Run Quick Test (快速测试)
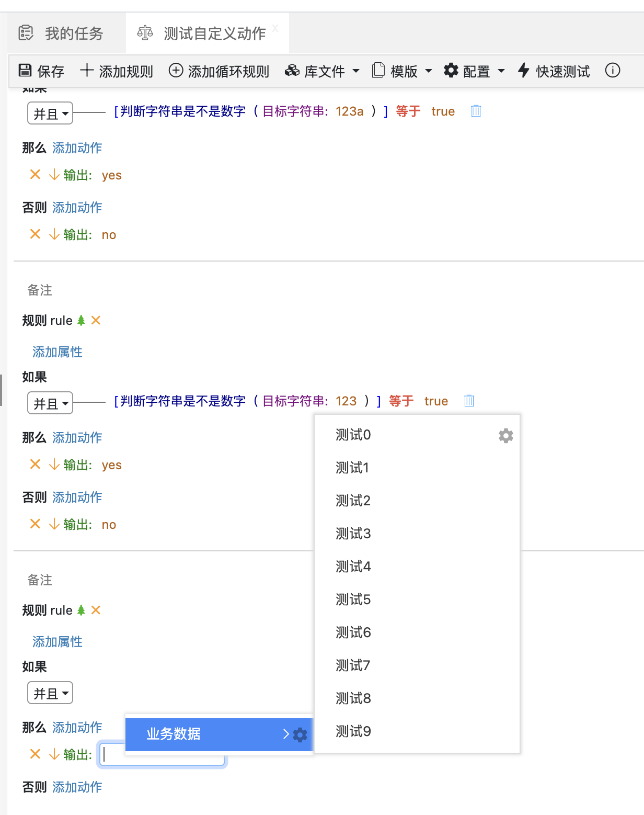The image size is (644, 815). pos(554,71)
